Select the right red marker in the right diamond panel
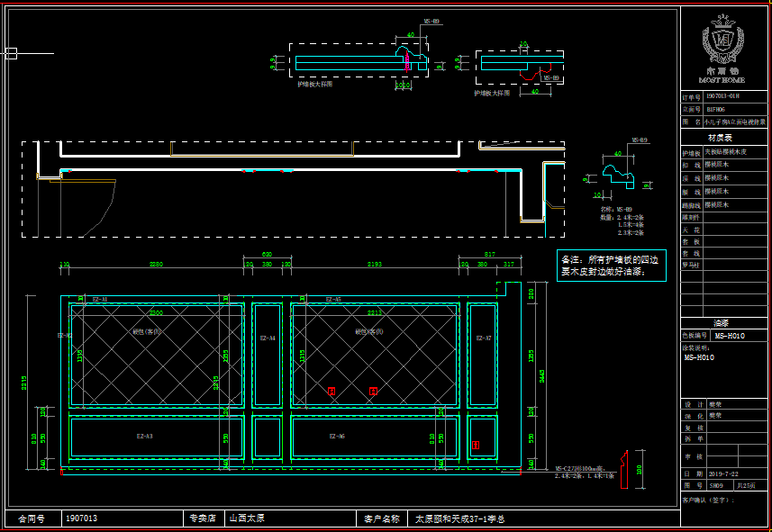Viewport: 772px width, 532px height. pyautogui.click(x=373, y=391)
